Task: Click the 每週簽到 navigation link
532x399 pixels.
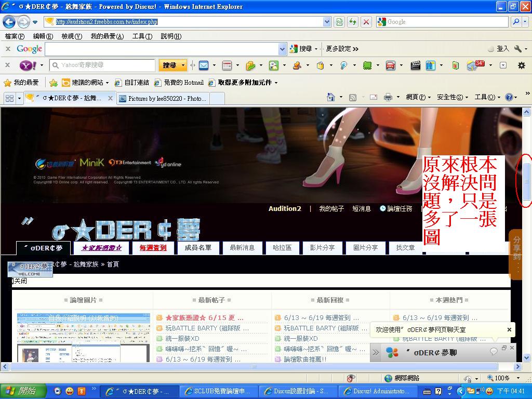Action: pyautogui.click(x=153, y=248)
